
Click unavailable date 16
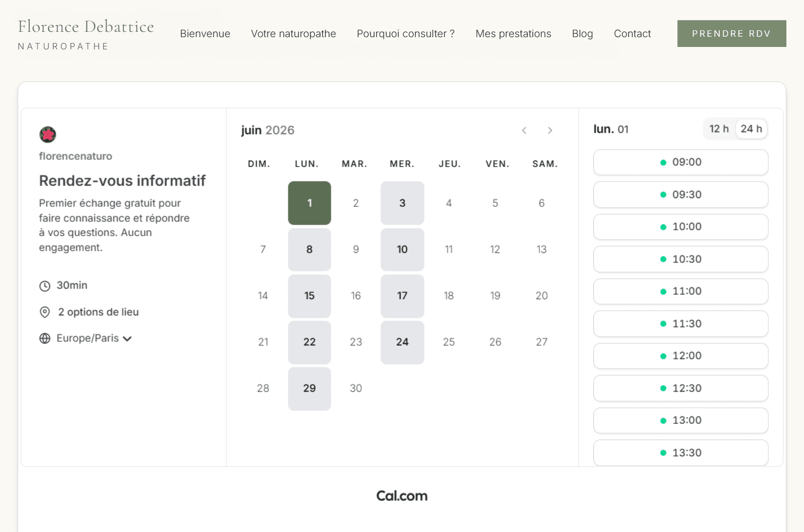click(356, 296)
